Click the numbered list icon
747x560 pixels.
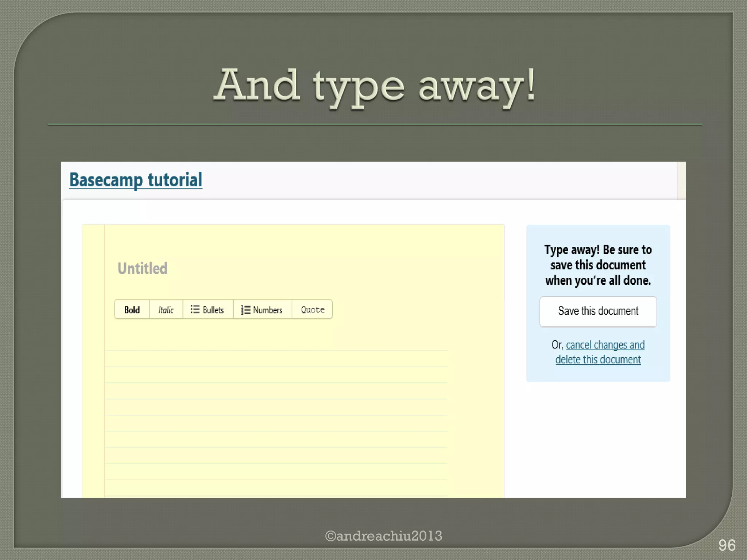tap(245, 310)
